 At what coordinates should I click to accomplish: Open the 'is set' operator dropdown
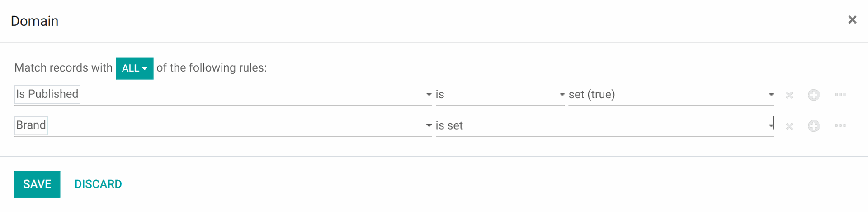604,126
